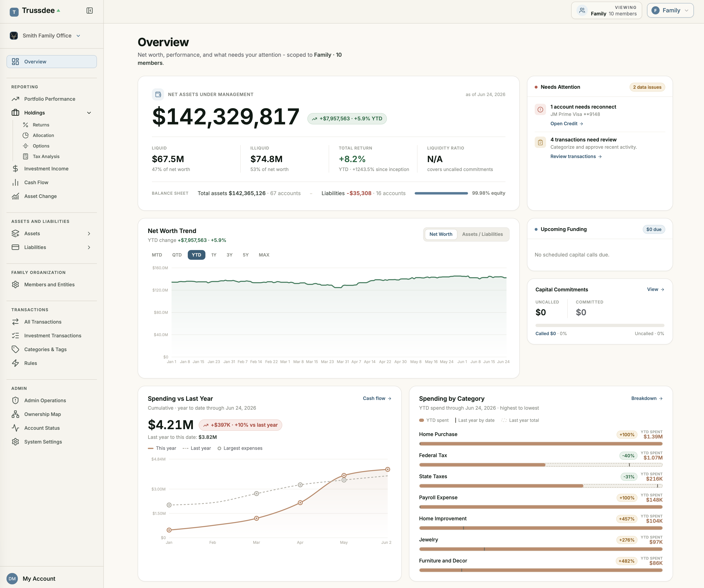Open Capital Commitments View link
Screen dimensions: 704x588
point(655,289)
